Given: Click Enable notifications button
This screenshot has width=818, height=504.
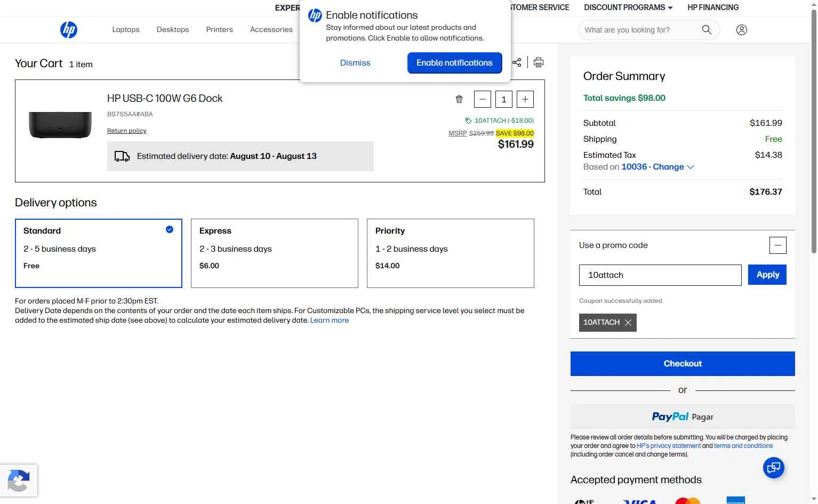Looking at the screenshot, I should click(x=455, y=63).
